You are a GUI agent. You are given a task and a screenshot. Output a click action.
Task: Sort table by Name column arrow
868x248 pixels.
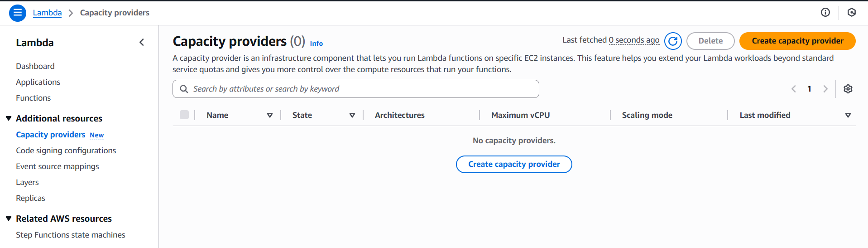pos(270,116)
